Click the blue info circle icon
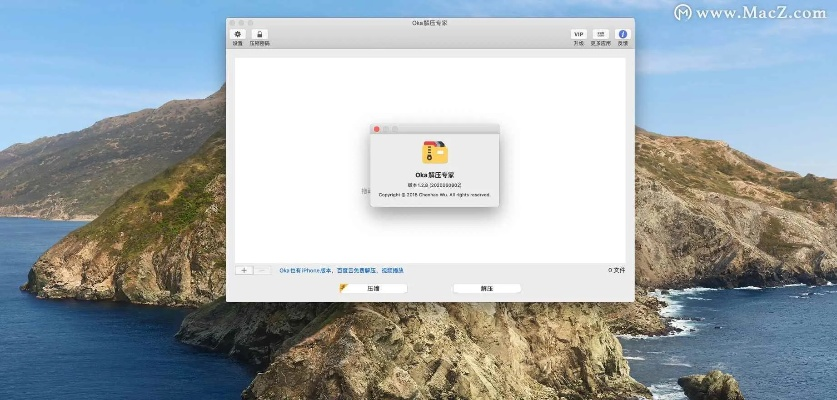This screenshot has height=400, width=837. [x=623, y=34]
